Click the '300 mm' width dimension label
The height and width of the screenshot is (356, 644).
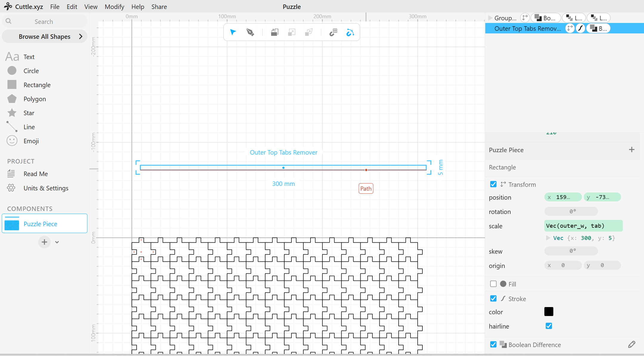283,184
